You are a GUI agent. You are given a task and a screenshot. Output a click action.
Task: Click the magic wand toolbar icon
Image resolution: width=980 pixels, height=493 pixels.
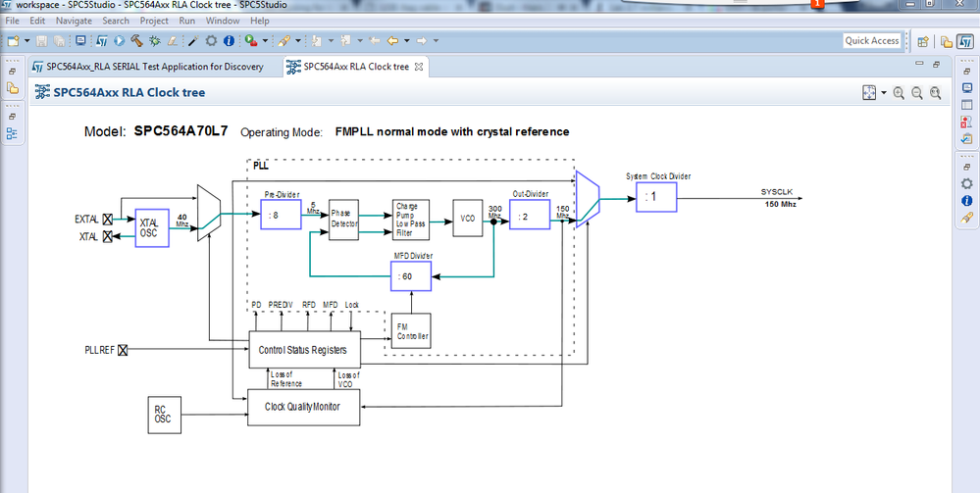pyautogui.click(x=193, y=40)
